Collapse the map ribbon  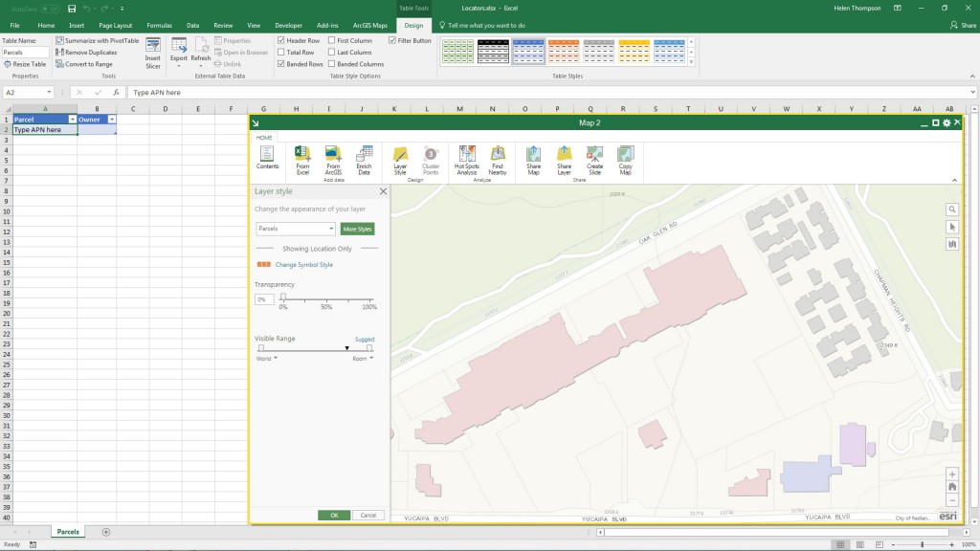click(x=954, y=181)
